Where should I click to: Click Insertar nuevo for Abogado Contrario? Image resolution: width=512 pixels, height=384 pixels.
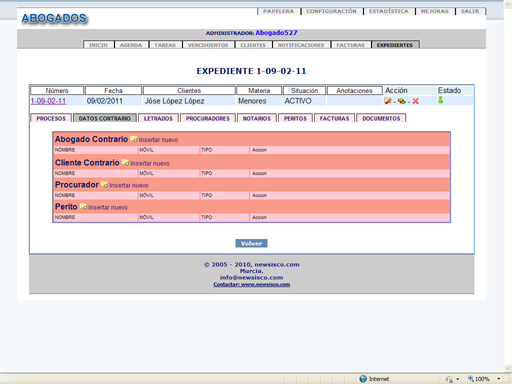coord(158,140)
